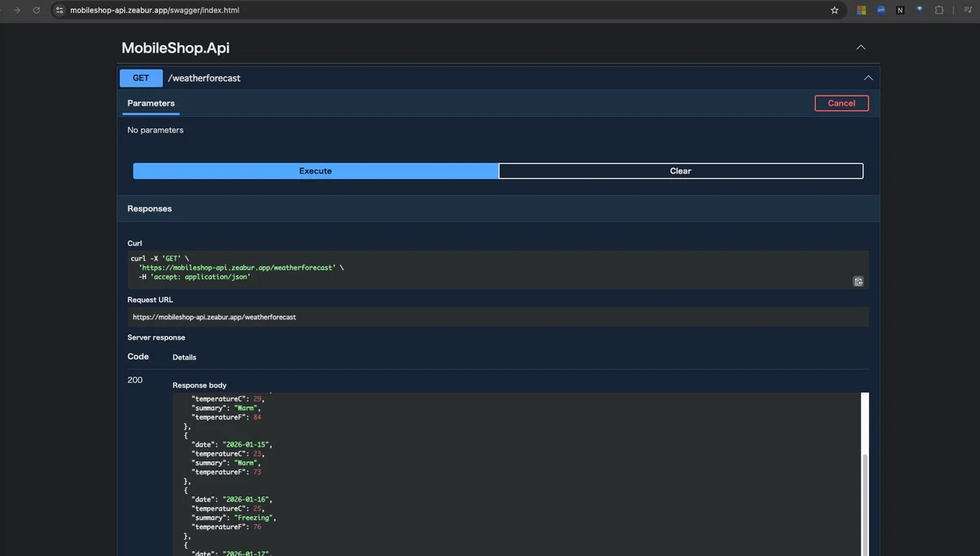Viewport: 980px width, 556px height.
Task: Click the "curl -X 'GET'" line
Action: [160, 258]
